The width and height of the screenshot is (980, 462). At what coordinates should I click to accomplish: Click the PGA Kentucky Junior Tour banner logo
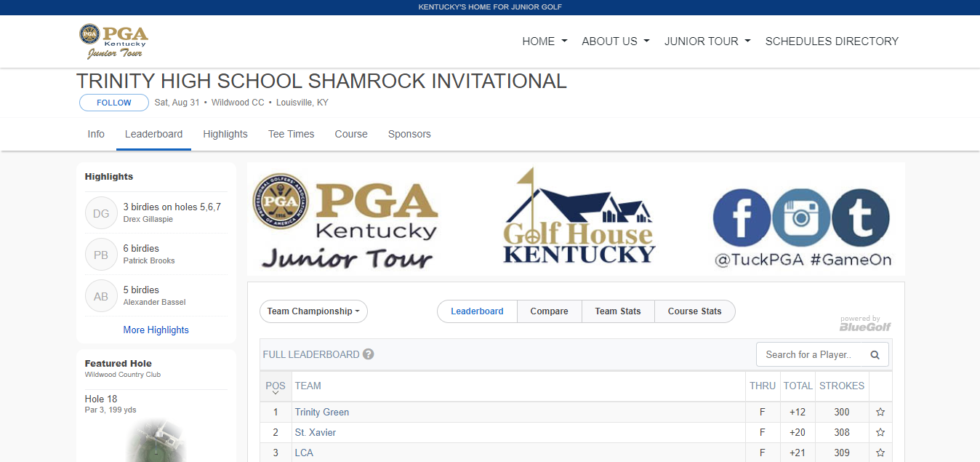point(346,221)
